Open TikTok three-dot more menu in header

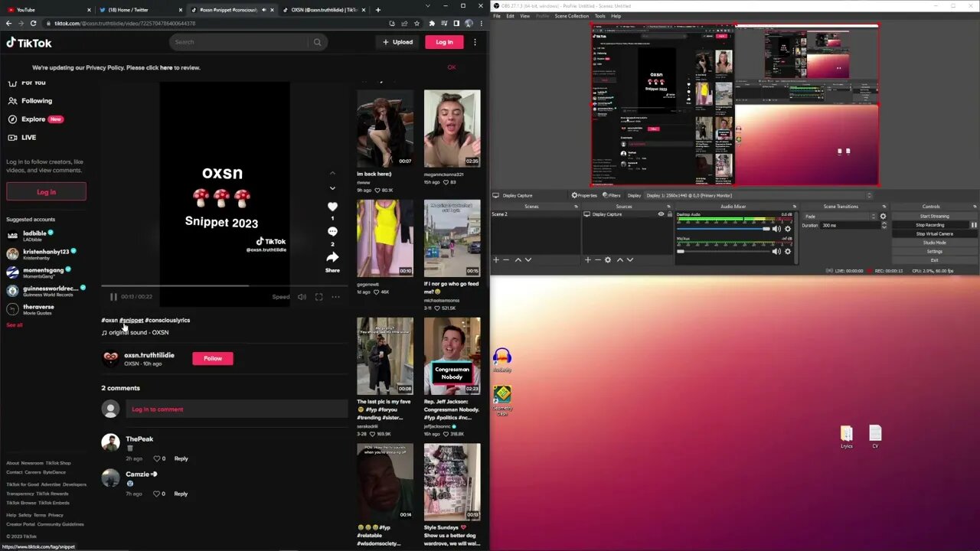[x=475, y=42]
